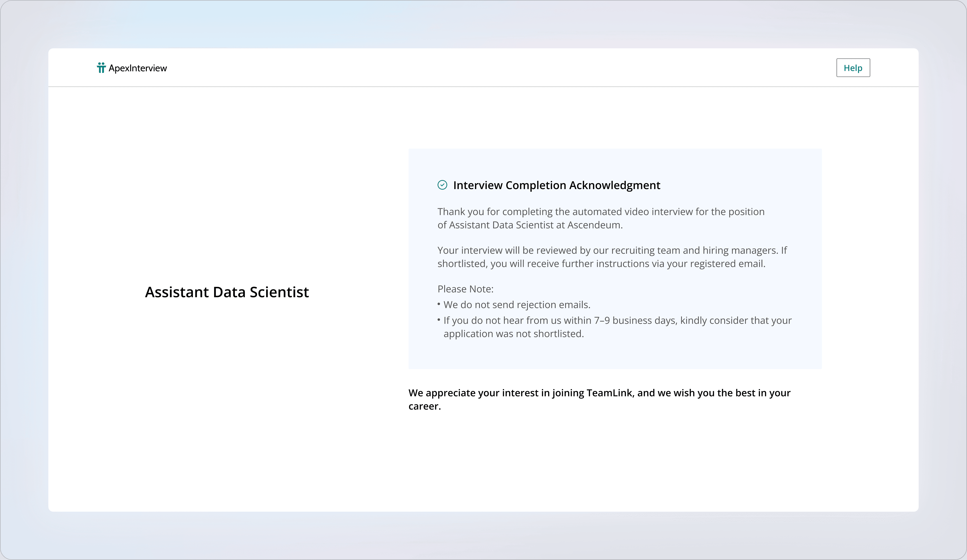
Task: Click the ApexInterview people logo icon
Action: click(101, 68)
